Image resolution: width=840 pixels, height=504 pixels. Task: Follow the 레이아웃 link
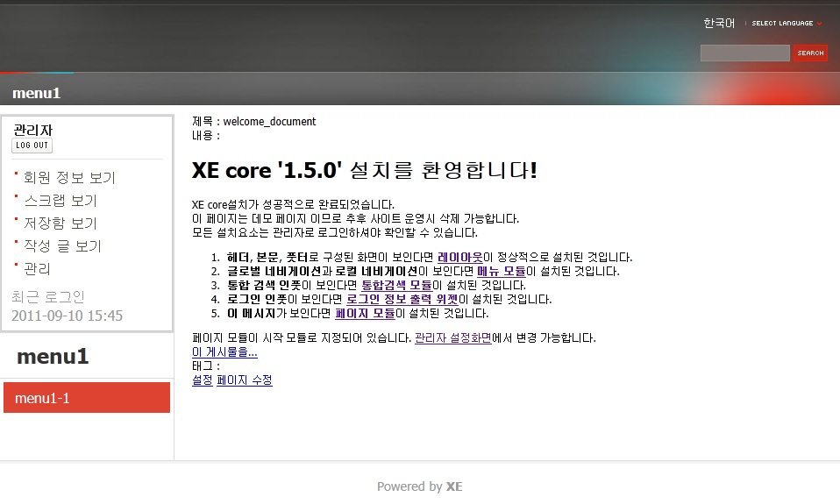tap(460, 257)
